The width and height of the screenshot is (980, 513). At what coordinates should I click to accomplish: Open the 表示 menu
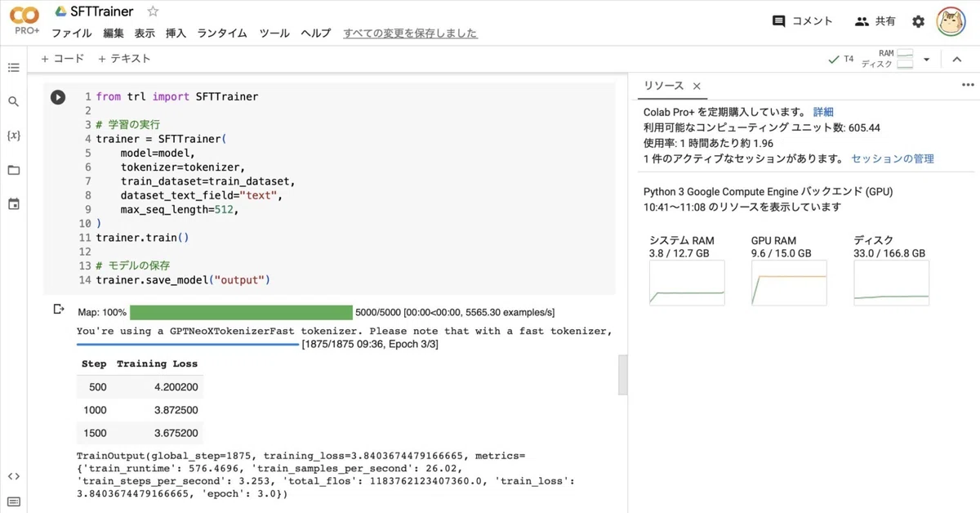[145, 33]
